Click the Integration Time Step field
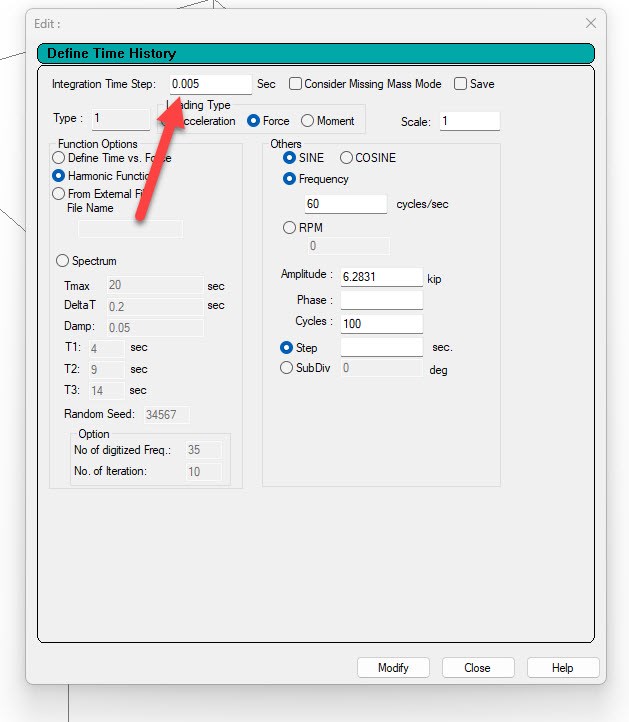 [x=210, y=84]
